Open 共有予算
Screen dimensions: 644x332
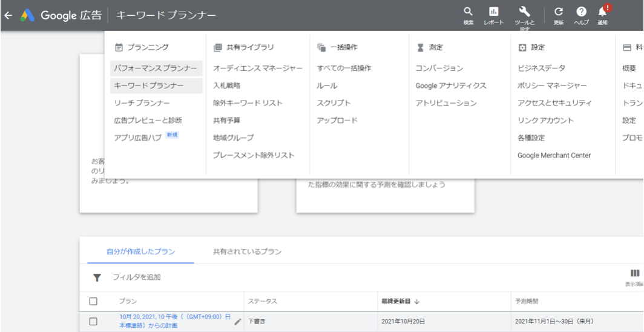pyautogui.click(x=227, y=121)
